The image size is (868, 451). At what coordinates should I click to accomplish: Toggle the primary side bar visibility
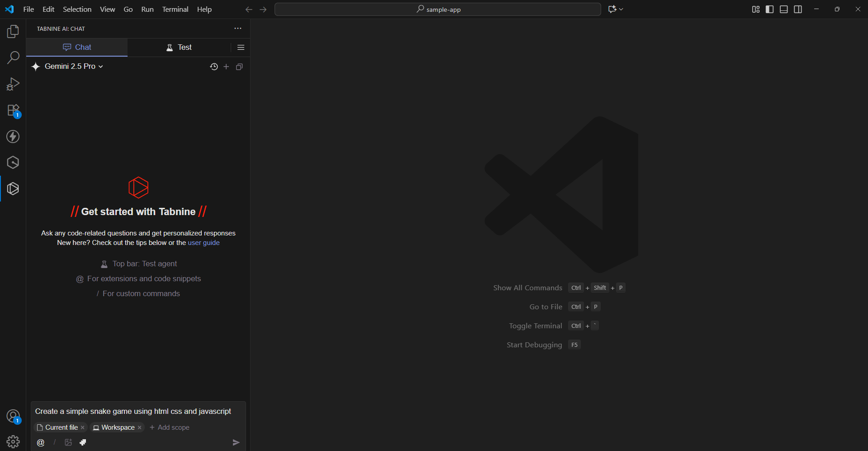click(769, 9)
